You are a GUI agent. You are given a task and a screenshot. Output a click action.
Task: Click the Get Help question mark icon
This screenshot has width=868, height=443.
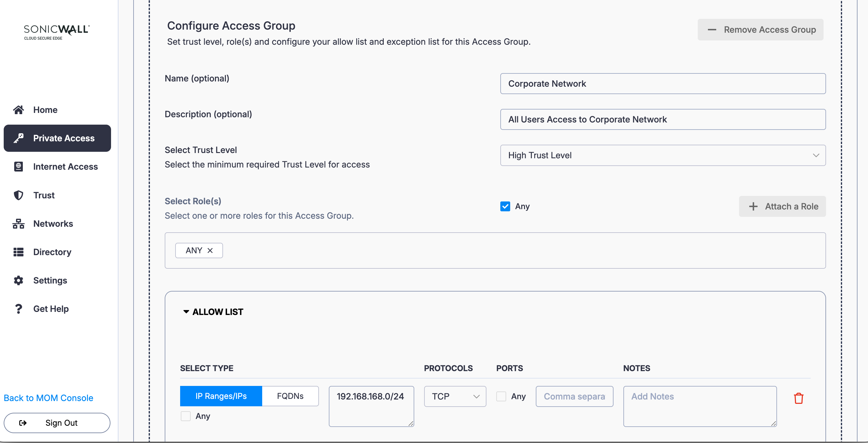[19, 308]
